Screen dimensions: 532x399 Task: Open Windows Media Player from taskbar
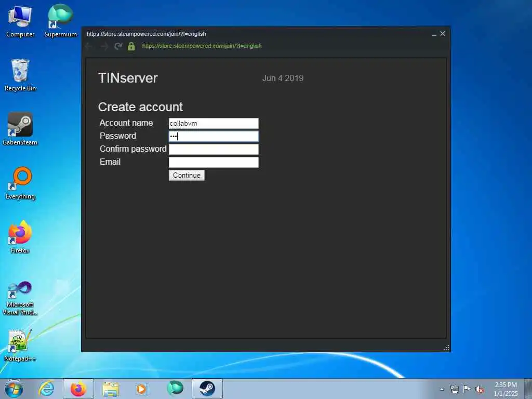(142, 389)
